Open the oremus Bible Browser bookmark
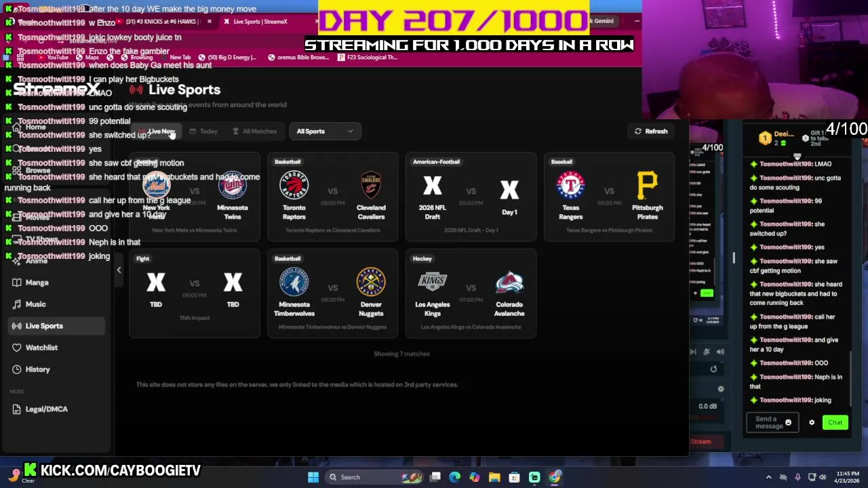The width and height of the screenshot is (868, 488). [x=298, y=58]
